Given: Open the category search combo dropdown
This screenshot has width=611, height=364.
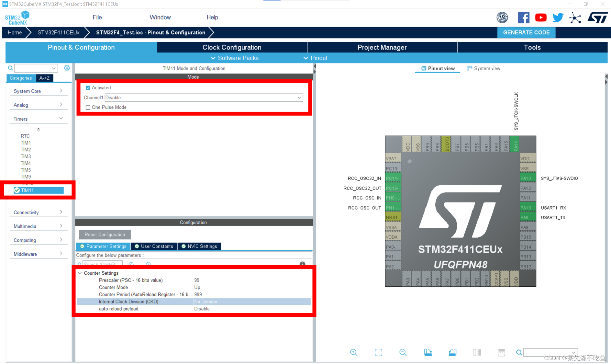Looking at the screenshot, I should coord(53,68).
